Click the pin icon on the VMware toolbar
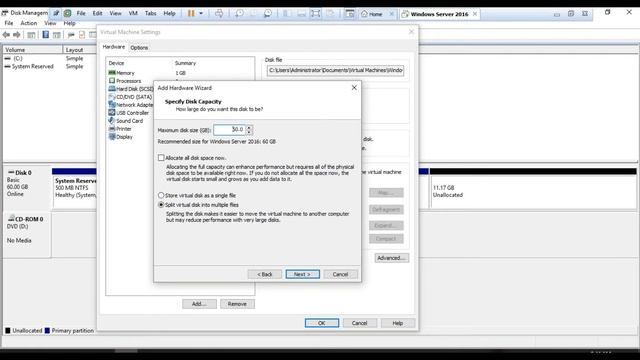Viewport: 640px width, 360px height. [56, 13]
